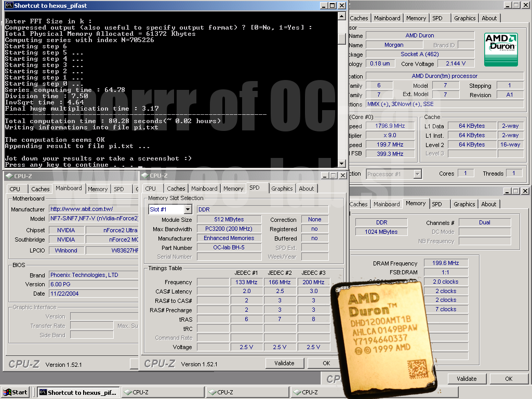Select the active Mainboard tab in Mainboard window
This screenshot has width=532, height=399.
click(69, 188)
